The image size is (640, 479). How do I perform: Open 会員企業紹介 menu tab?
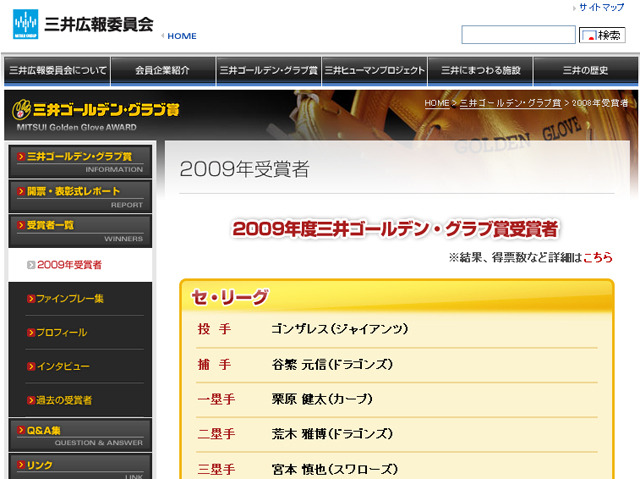[x=163, y=71]
